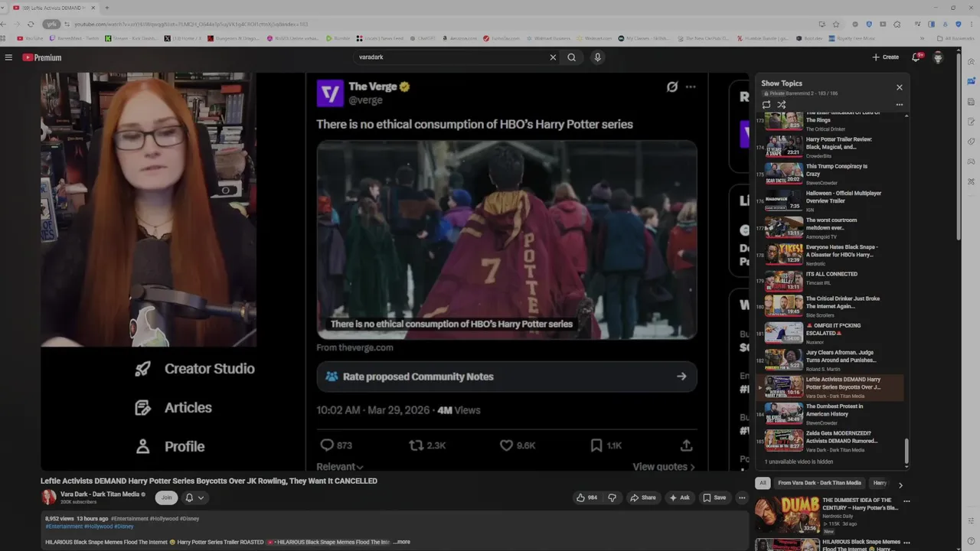
Task: Go to YouTube Premium home logo
Action: [x=42, y=57]
